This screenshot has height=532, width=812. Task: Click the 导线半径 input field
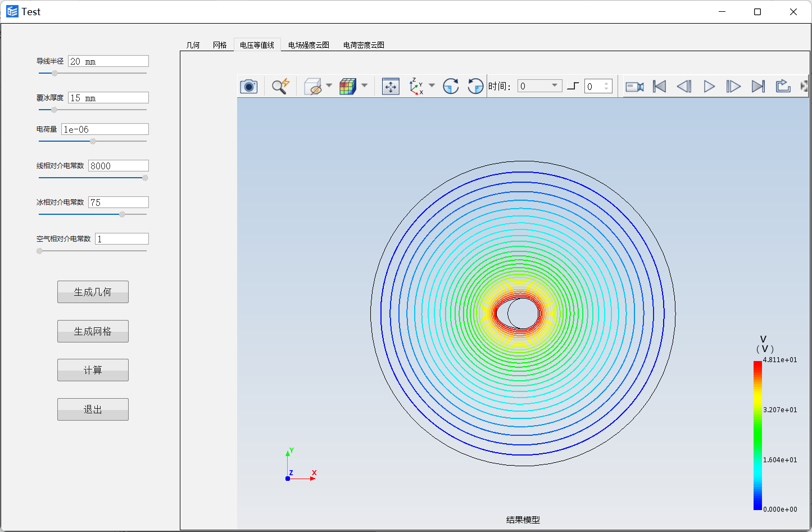click(x=108, y=61)
